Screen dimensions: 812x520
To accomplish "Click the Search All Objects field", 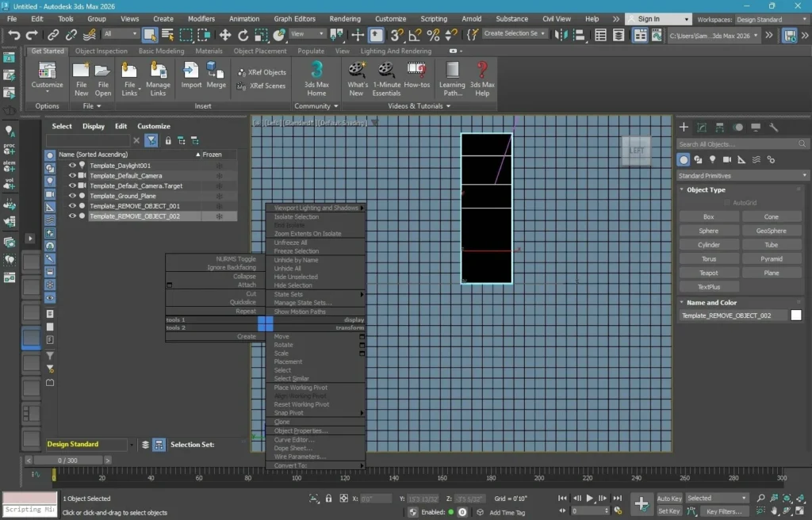I will [742, 144].
